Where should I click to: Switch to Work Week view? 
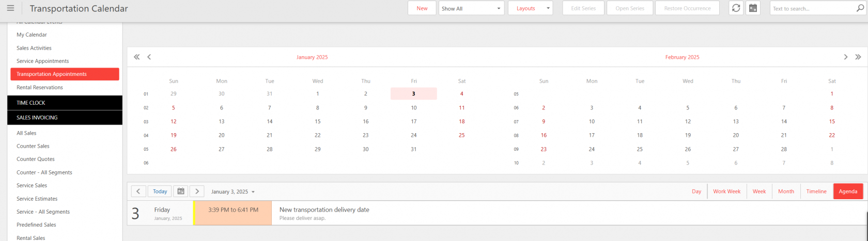click(x=726, y=191)
